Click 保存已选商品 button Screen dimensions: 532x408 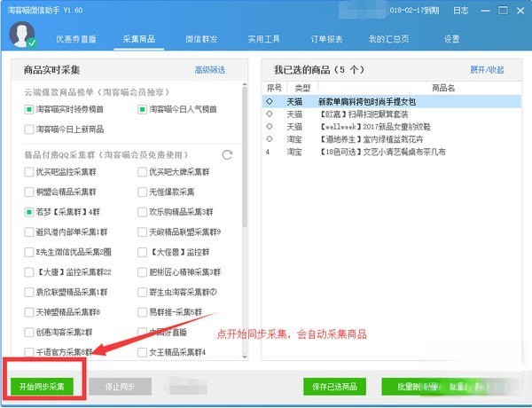(x=334, y=387)
